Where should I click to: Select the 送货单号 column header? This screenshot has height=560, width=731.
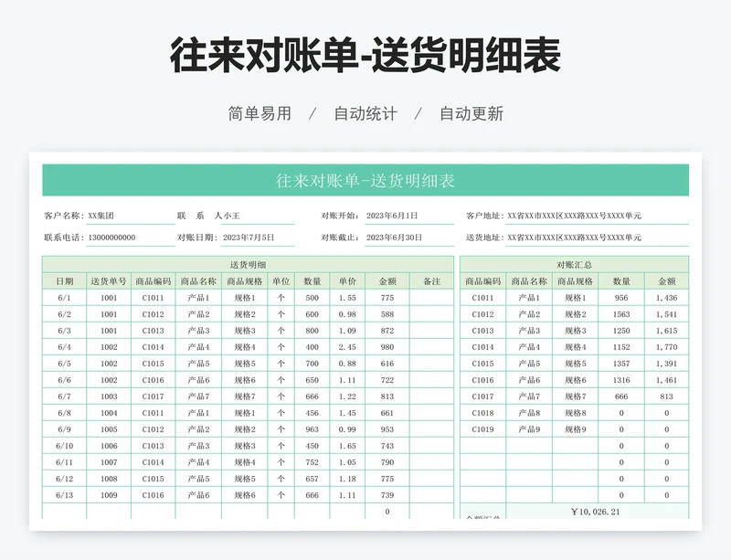pyautogui.click(x=109, y=281)
